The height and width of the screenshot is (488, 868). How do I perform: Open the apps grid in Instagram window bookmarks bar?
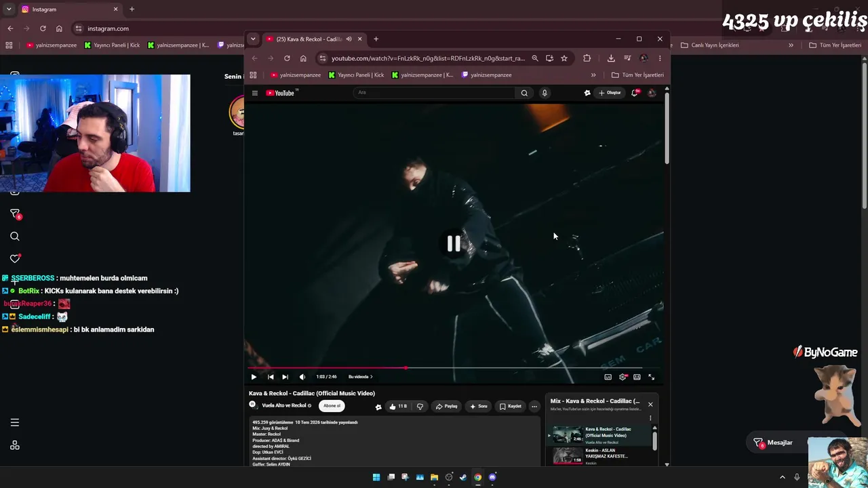click(x=9, y=45)
